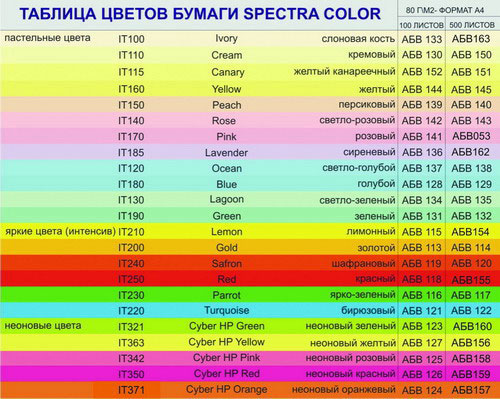This screenshot has width=500, height=399.
Task: Select article 'АБВ160' in Cyber HP Green row
Action: [472, 326]
